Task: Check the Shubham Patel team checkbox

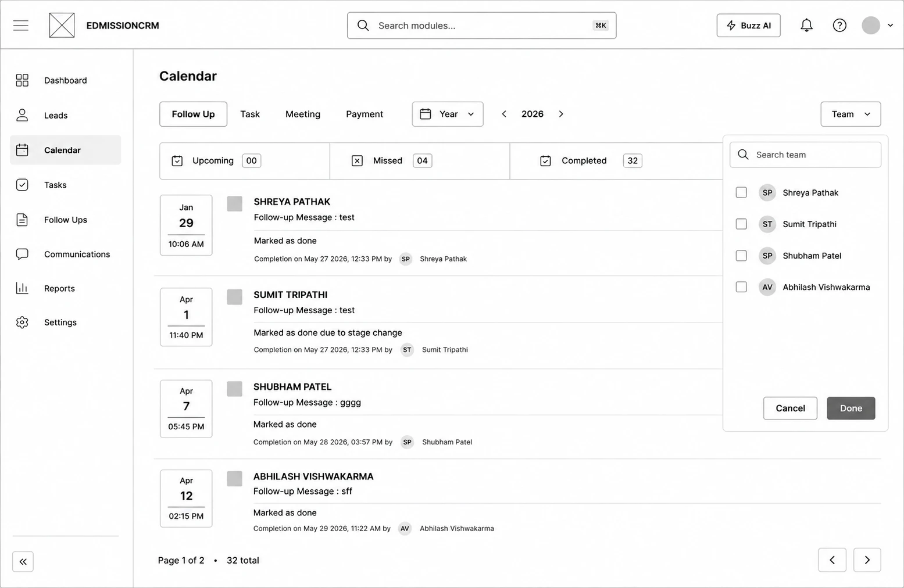Action: coord(741,256)
